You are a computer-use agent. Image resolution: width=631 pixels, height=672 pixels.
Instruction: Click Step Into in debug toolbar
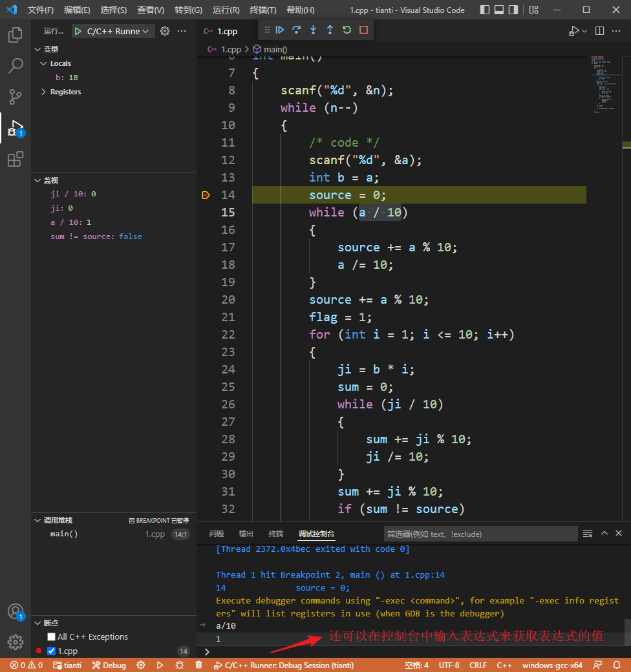pyautogui.click(x=314, y=30)
